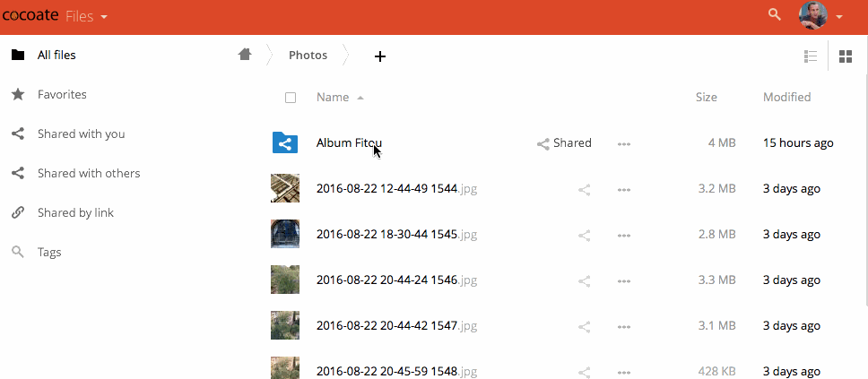The width and height of the screenshot is (868, 379).
Task: Click thumbnail of 1545.jpg
Action: click(285, 234)
